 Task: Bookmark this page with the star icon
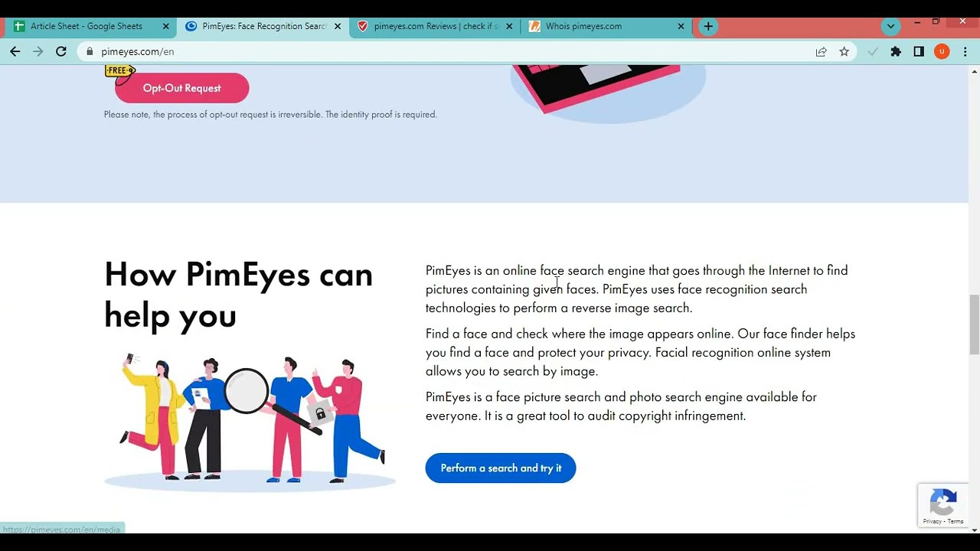coord(844,51)
